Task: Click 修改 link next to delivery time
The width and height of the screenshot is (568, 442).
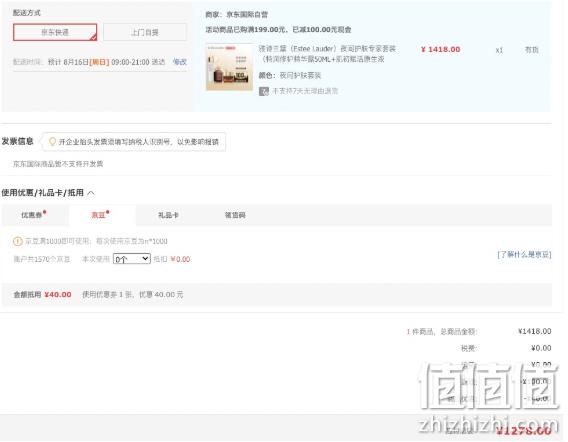Action: 180,62
